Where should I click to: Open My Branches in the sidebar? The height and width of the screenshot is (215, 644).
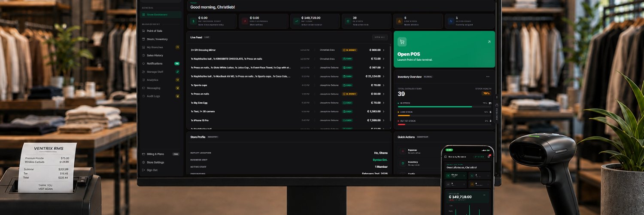click(161, 47)
